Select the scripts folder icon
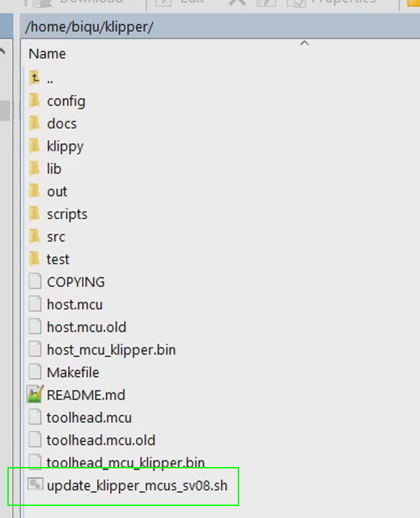This screenshot has width=420, height=518. coord(35,214)
